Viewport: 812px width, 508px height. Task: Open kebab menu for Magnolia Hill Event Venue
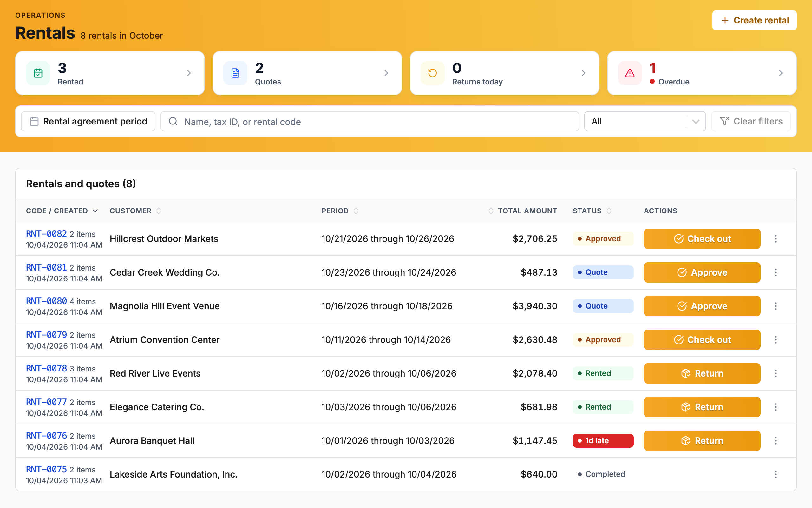tap(776, 306)
